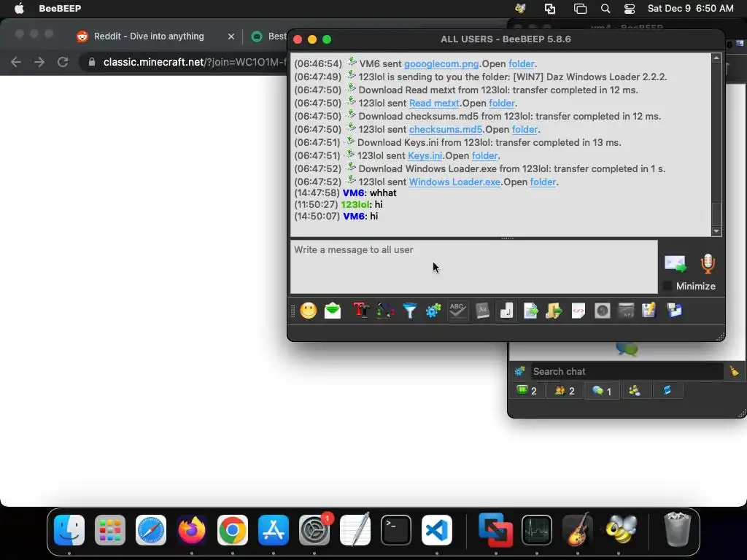Switch to the saved chats people tab
This screenshot has width=747, height=560.
[x=635, y=391]
